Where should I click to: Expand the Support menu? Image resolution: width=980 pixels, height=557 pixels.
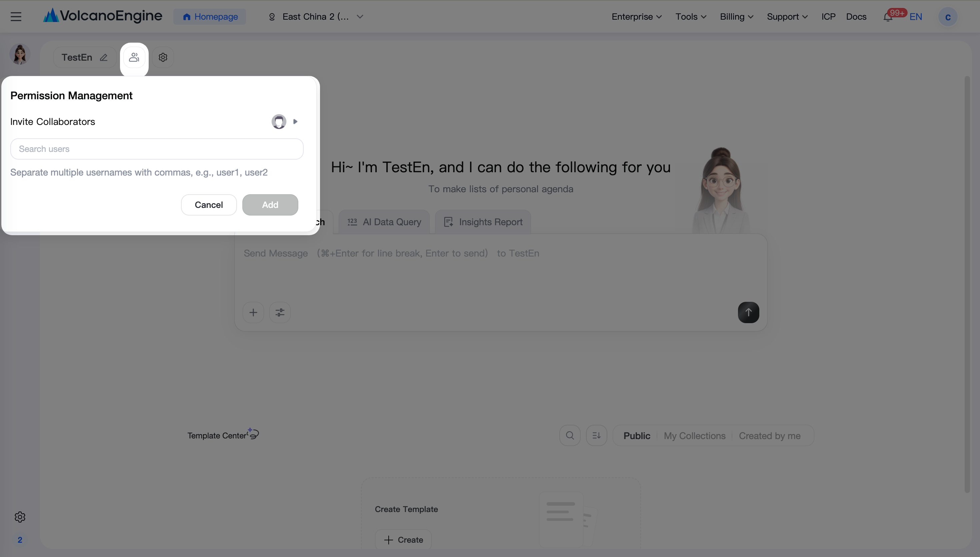tap(787, 17)
